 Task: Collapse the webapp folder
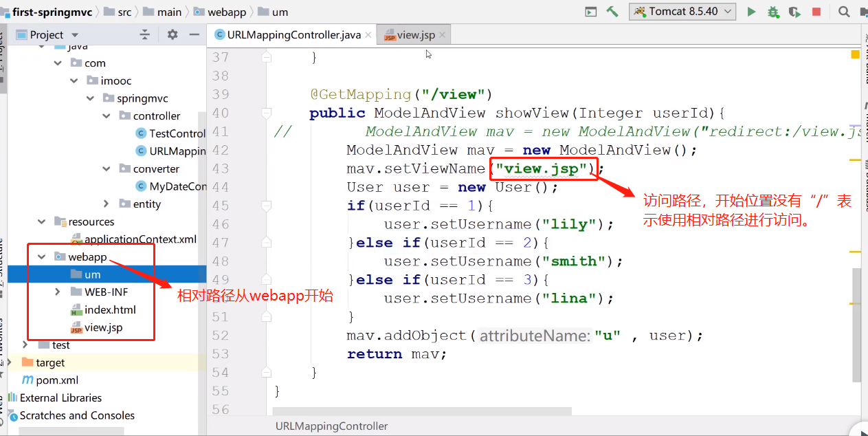point(42,257)
